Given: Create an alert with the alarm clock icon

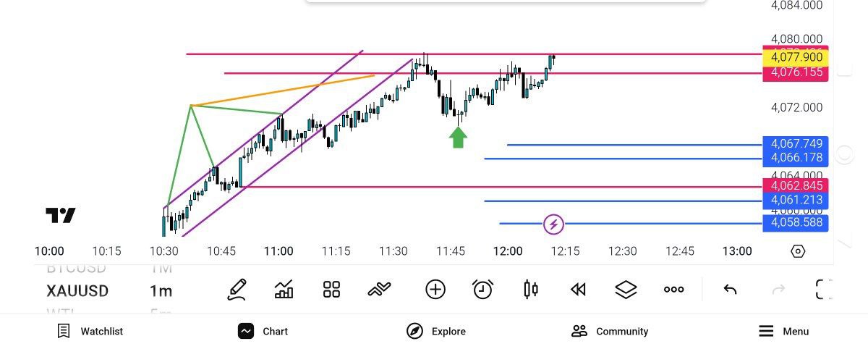Looking at the screenshot, I should pos(482,290).
